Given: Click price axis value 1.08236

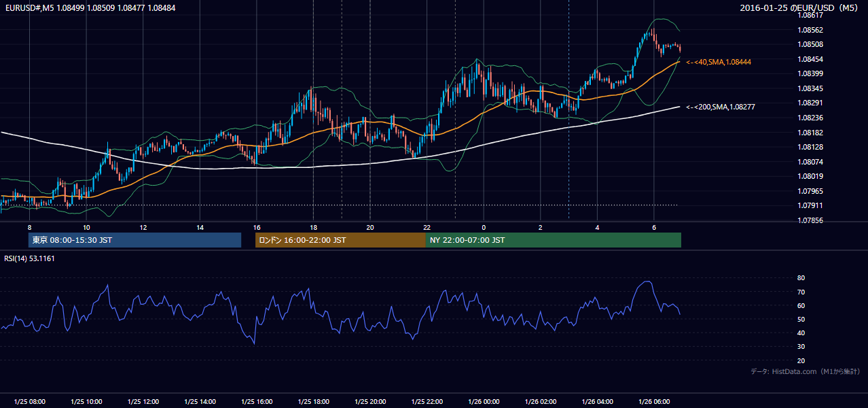Looking at the screenshot, I should [810, 118].
